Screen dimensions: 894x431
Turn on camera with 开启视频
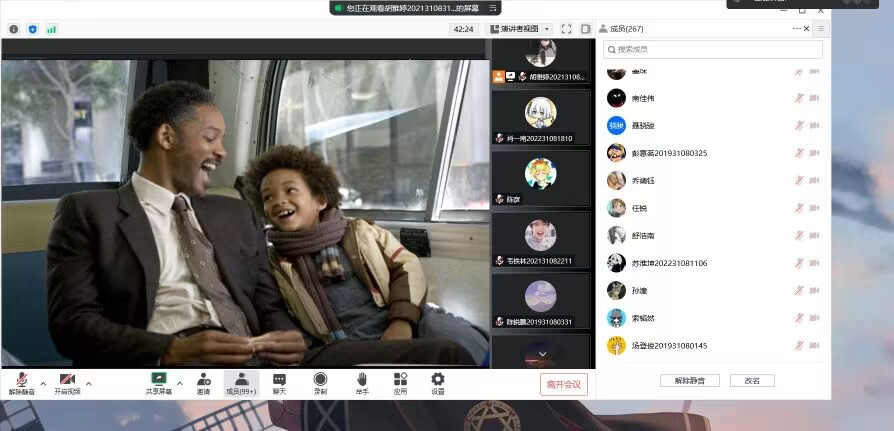pyautogui.click(x=67, y=383)
